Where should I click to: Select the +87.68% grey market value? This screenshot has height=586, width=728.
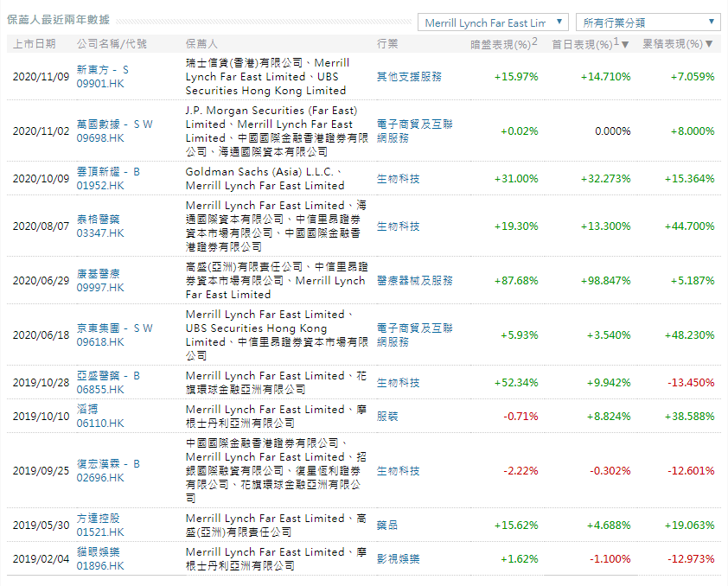click(x=516, y=280)
